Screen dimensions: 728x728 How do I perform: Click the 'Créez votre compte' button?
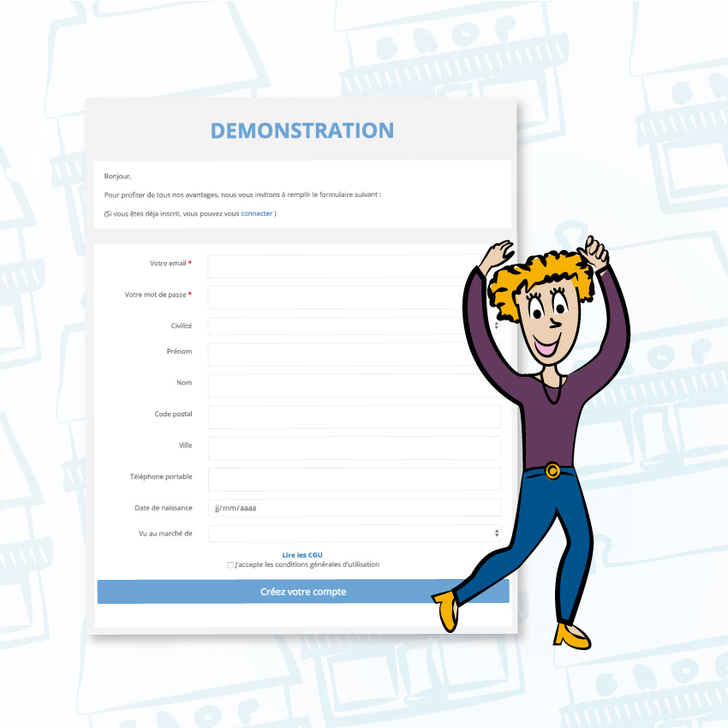303,592
